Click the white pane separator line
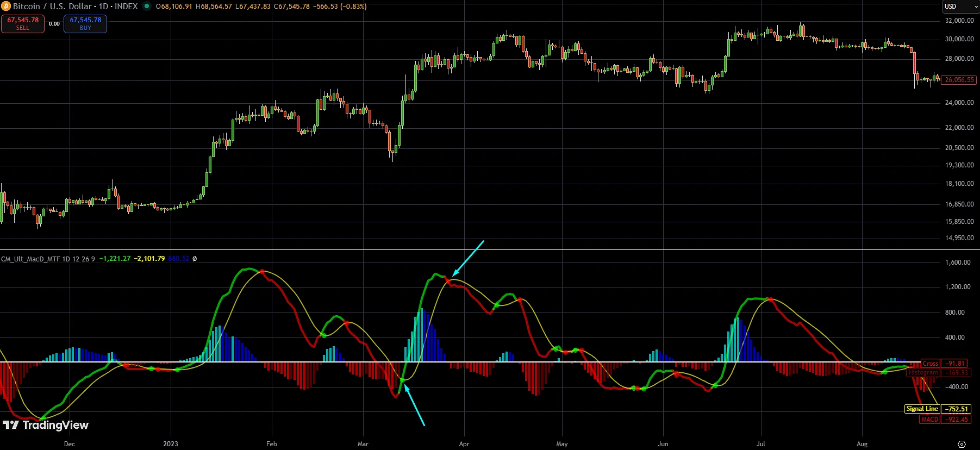The width and height of the screenshot is (980, 450). point(489,250)
